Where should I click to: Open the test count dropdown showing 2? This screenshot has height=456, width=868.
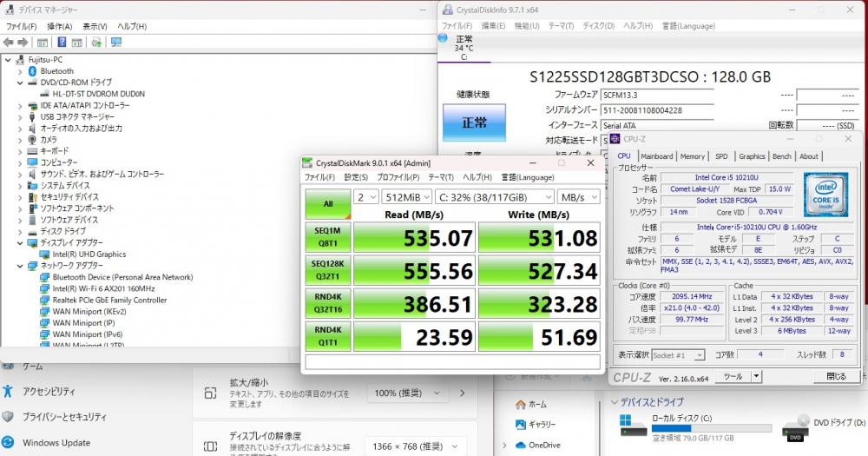pyautogui.click(x=366, y=197)
